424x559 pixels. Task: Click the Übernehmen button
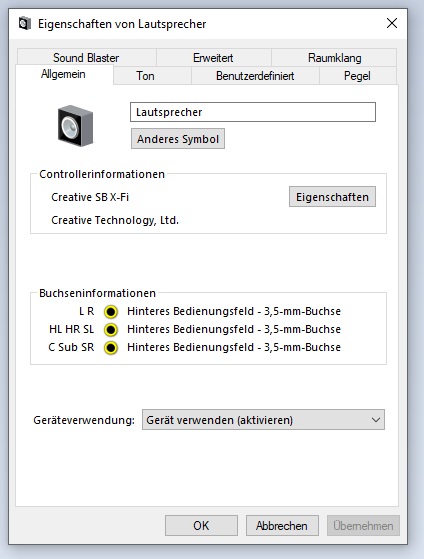pos(363,525)
